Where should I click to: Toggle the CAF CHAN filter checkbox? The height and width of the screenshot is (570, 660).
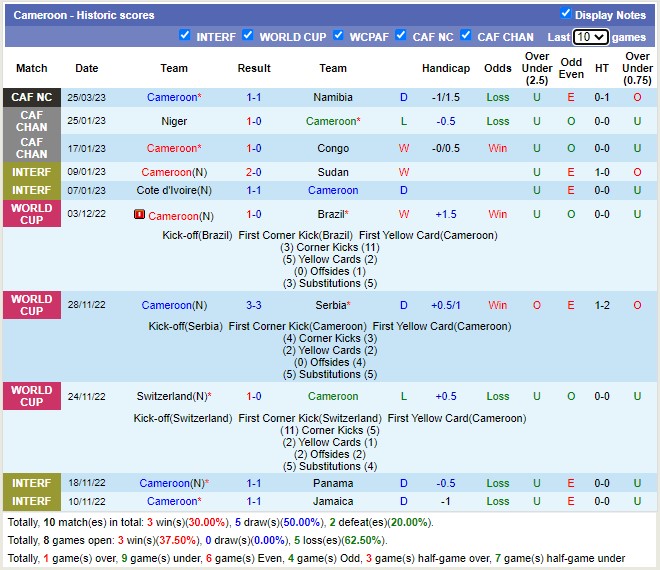(x=465, y=36)
